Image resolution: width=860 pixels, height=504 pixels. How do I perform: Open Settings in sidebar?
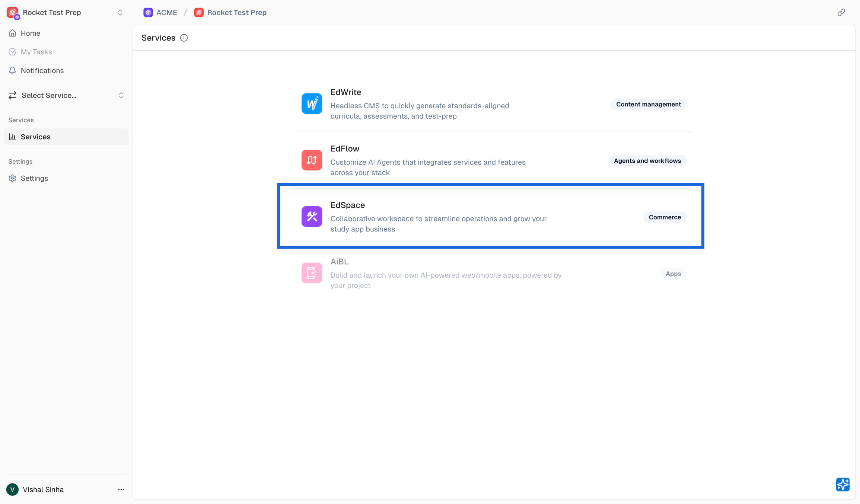click(34, 178)
